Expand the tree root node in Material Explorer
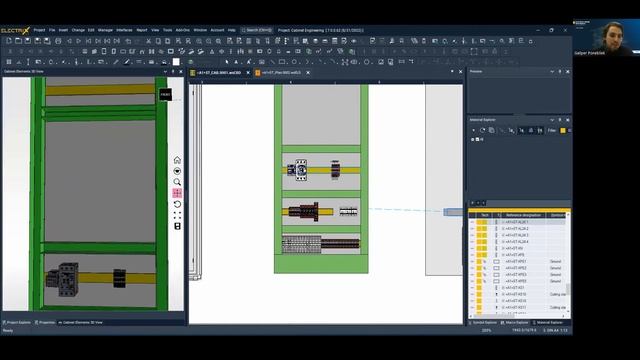 (473, 139)
